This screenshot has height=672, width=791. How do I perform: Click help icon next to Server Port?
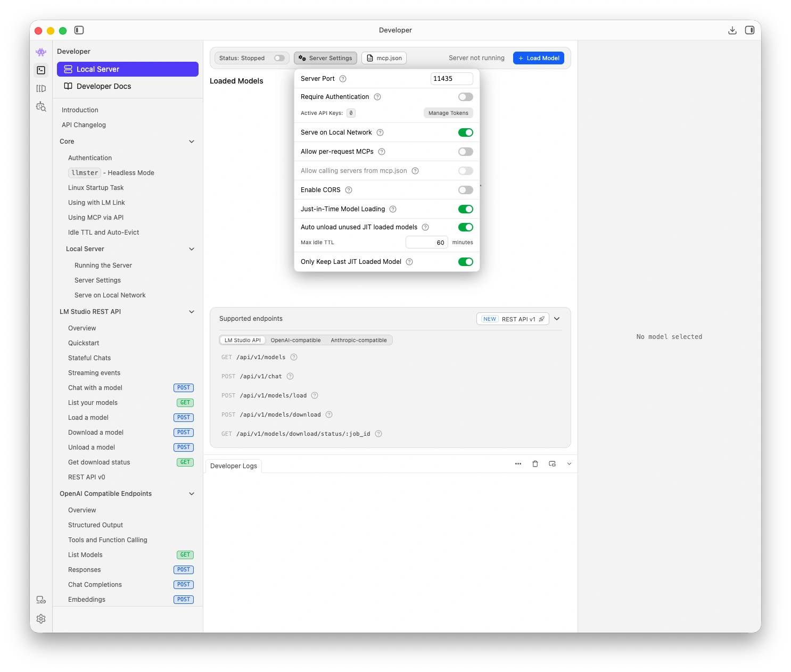coord(343,79)
